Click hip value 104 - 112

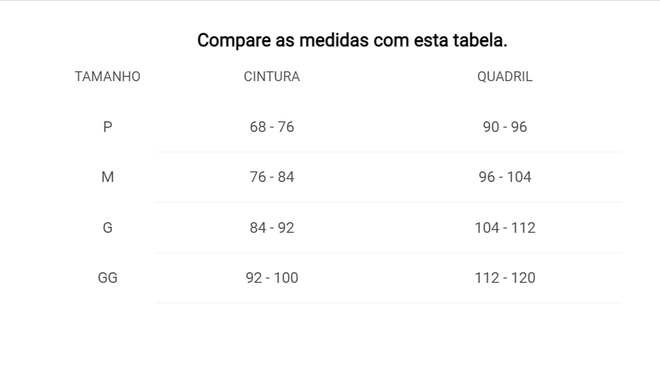(x=505, y=228)
